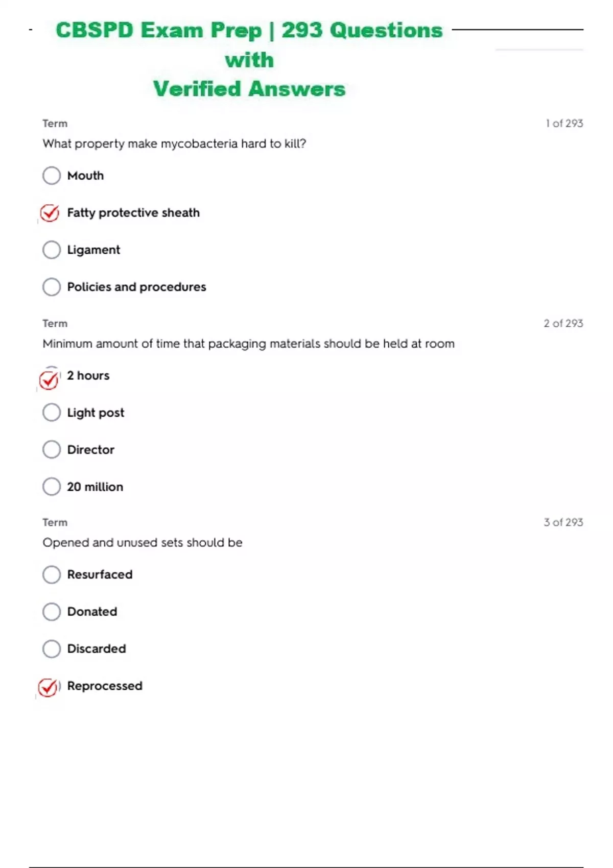Click the 1 of 293 counter

click(x=564, y=124)
